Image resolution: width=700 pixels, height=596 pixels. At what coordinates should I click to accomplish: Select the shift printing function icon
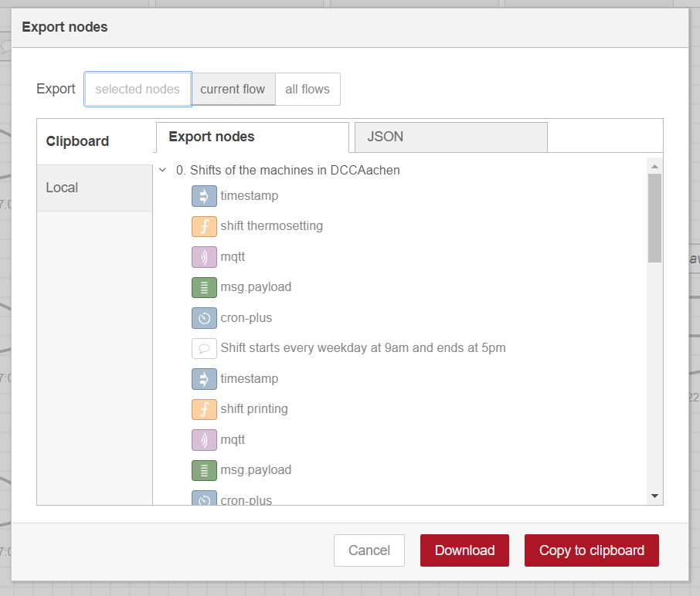pyautogui.click(x=204, y=409)
